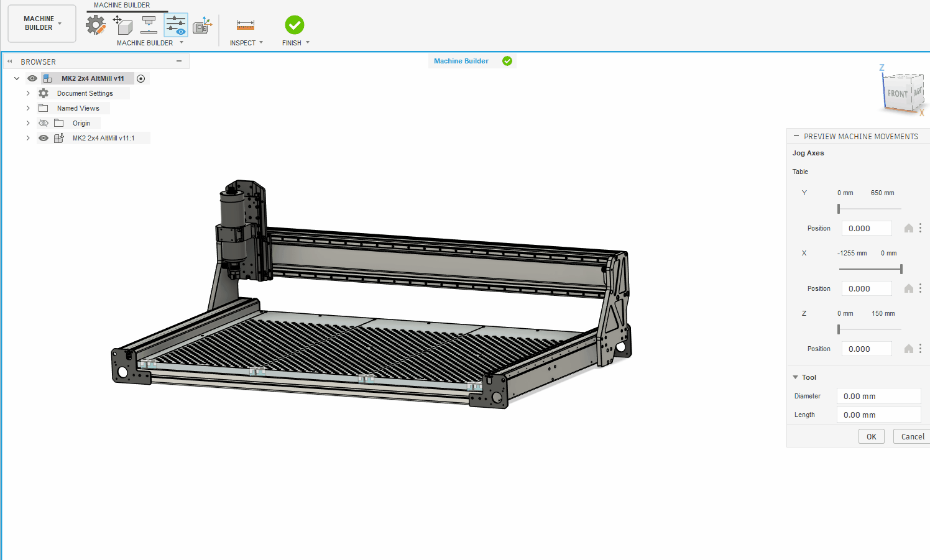Click the machine settings gear-with-pencil icon

[96, 25]
